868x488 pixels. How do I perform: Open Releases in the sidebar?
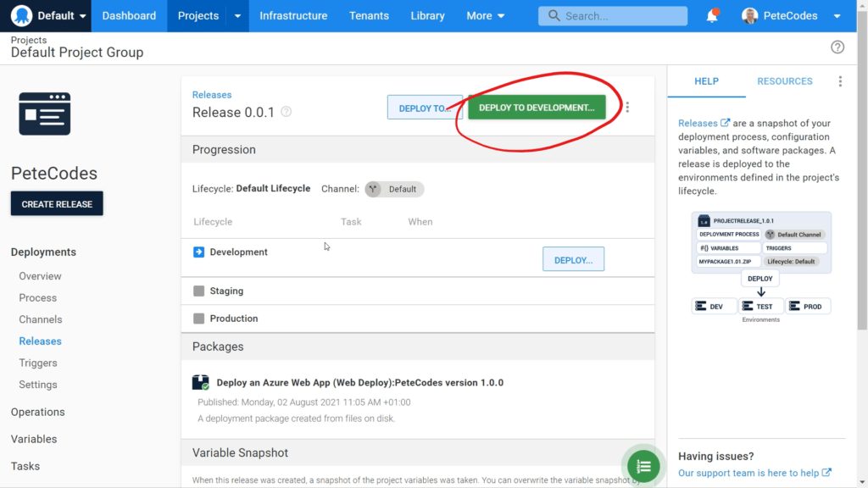[40, 341]
